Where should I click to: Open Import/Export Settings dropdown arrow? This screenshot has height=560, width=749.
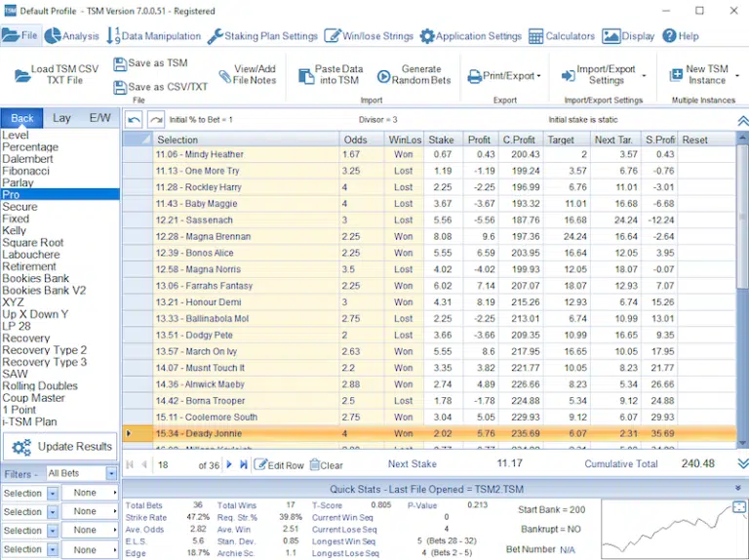pyautogui.click(x=644, y=76)
